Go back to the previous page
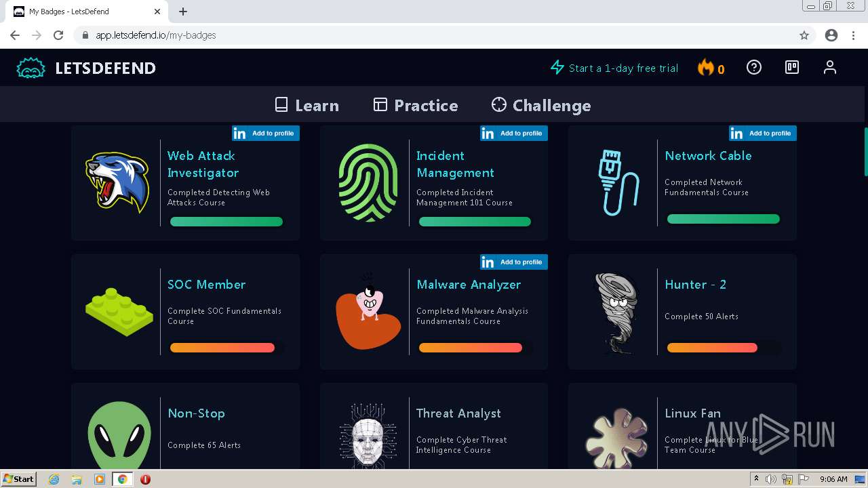 (x=15, y=35)
